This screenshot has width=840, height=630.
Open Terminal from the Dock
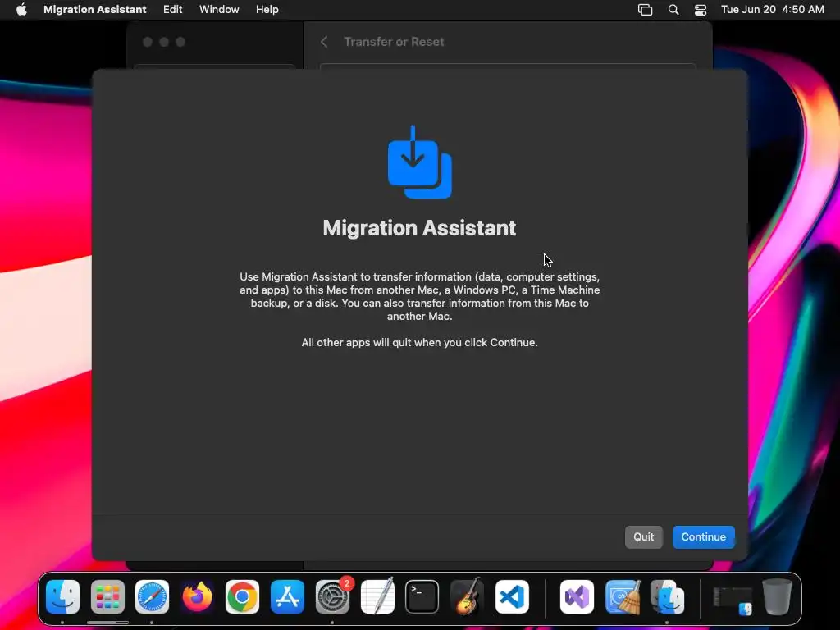422,597
